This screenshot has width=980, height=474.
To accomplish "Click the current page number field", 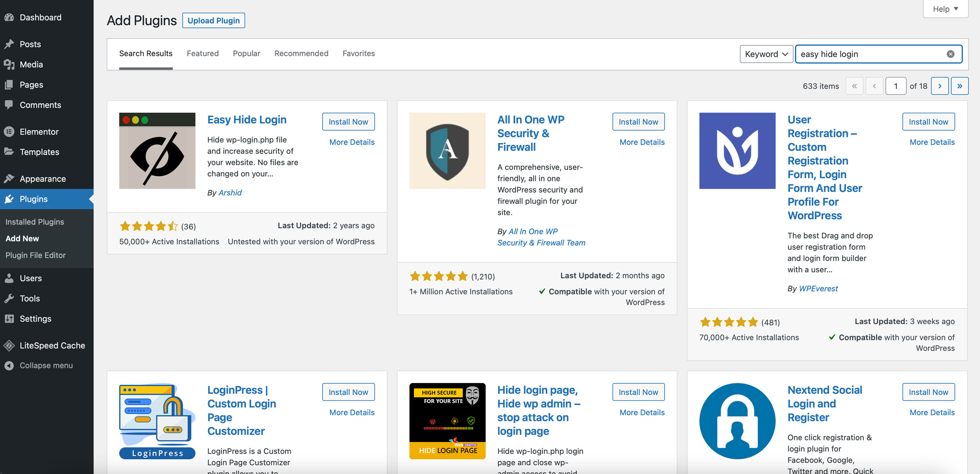I will click(x=895, y=86).
